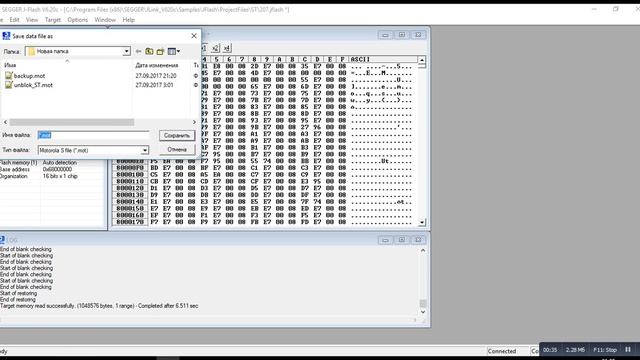640x360 pixels.
Task: Go back to the last visited folder
Action: click(x=138, y=51)
